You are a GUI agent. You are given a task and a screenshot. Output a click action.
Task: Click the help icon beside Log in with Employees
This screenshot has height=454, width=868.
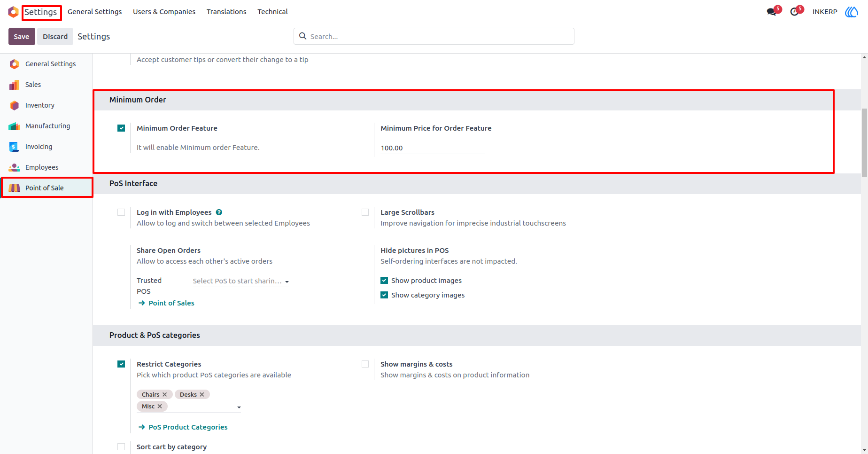point(219,212)
